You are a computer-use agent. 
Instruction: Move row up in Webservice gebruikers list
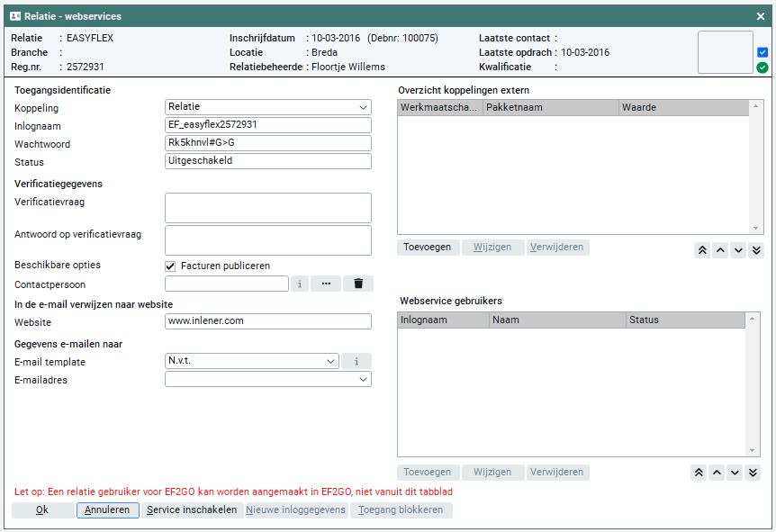click(x=719, y=473)
